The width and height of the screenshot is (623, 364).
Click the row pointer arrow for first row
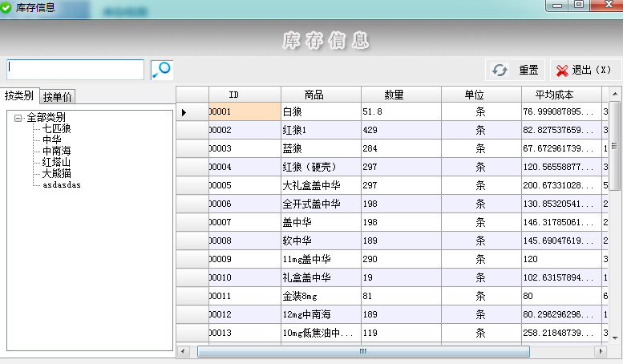[x=184, y=112]
